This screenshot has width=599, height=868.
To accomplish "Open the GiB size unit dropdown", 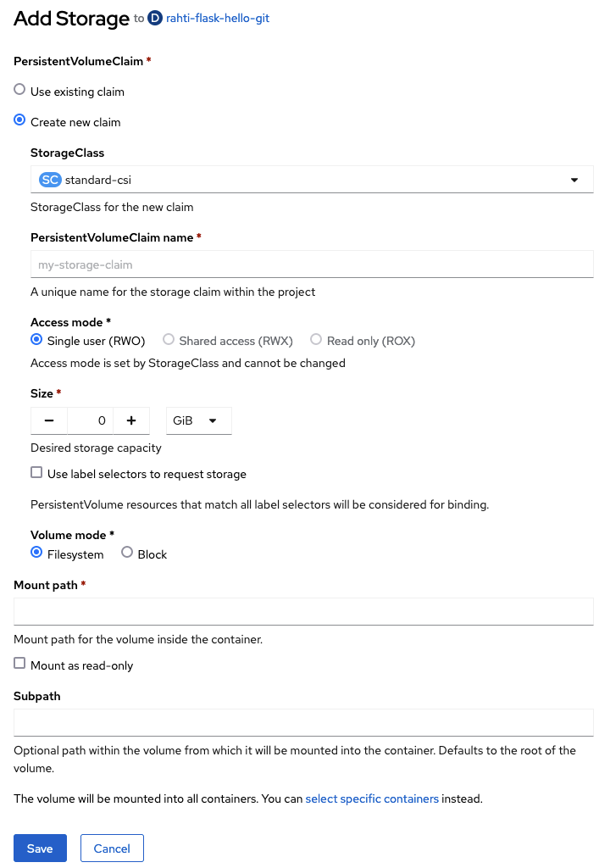I will click(x=198, y=420).
